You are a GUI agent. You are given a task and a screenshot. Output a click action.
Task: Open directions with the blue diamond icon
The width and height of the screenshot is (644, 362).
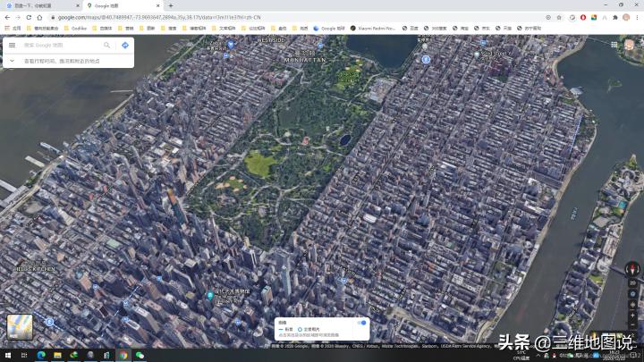[125, 46]
